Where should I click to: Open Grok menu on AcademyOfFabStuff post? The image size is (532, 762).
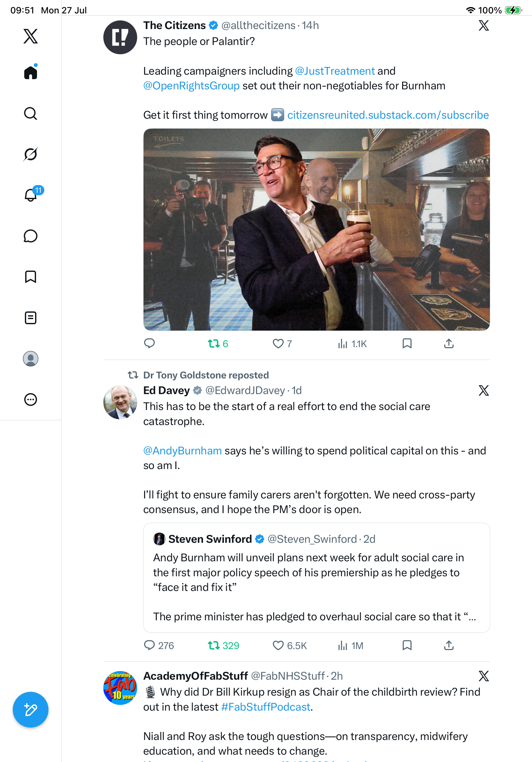(x=484, y=676)
